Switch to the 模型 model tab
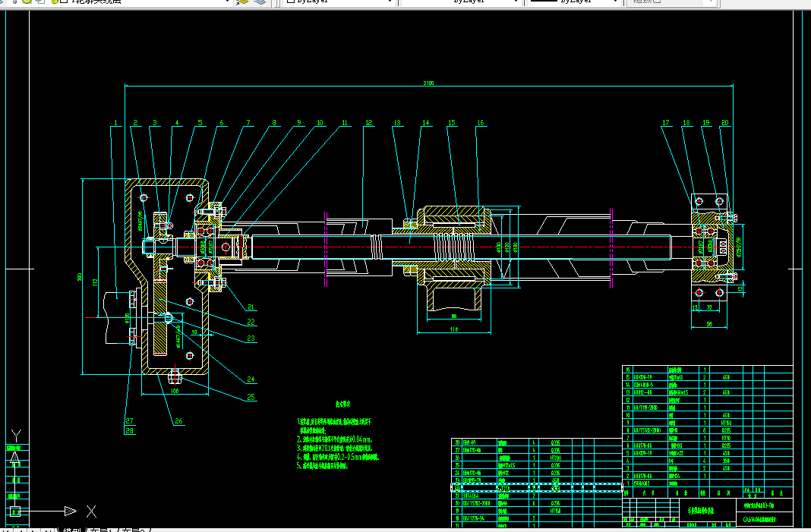 pyautogui.click(x=72, y=530)
